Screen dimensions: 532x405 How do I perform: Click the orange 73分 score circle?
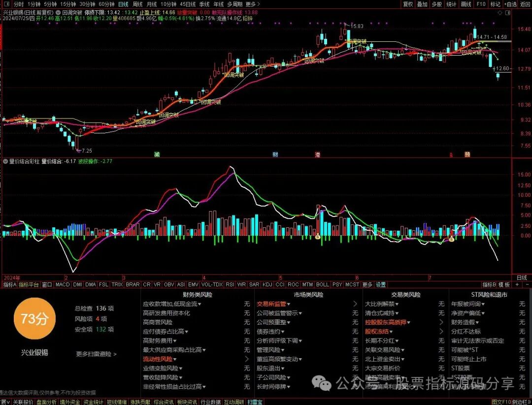tap(34, 318)
